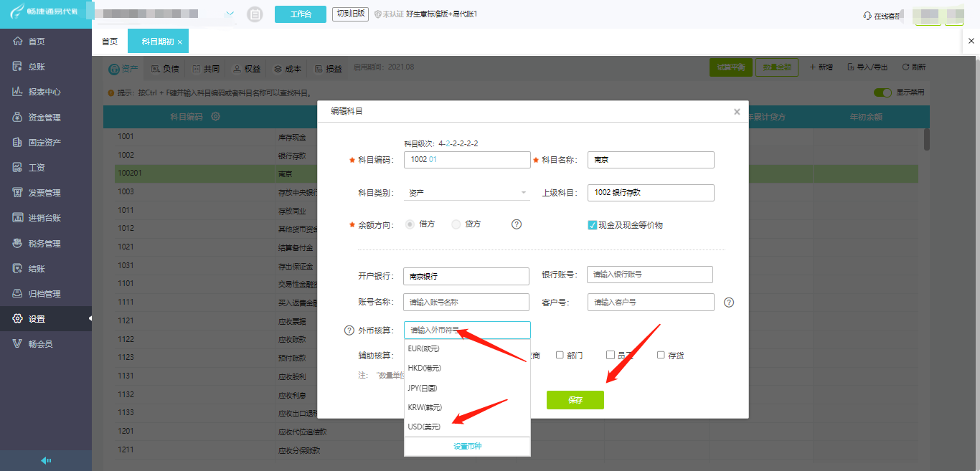Switch to the 负债 category tab

(x=166, y=69)
